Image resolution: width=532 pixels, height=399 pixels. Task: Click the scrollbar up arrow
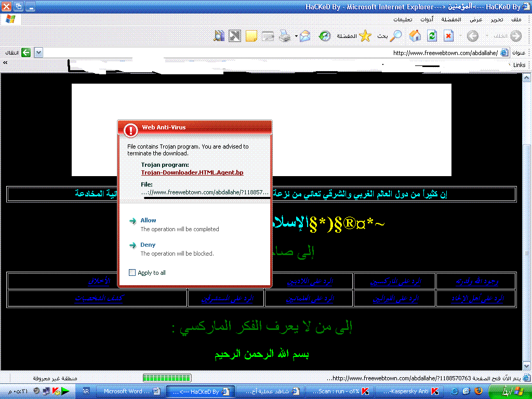[527, 78]
